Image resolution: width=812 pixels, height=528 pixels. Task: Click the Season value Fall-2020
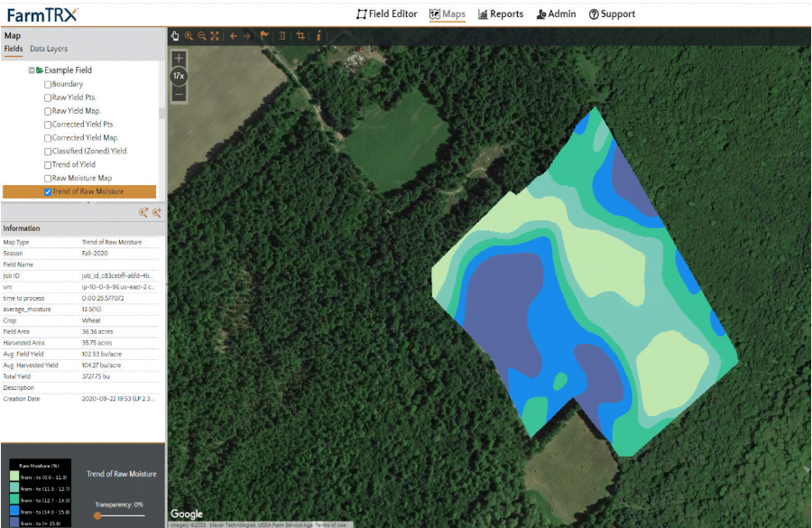(95, 254)
